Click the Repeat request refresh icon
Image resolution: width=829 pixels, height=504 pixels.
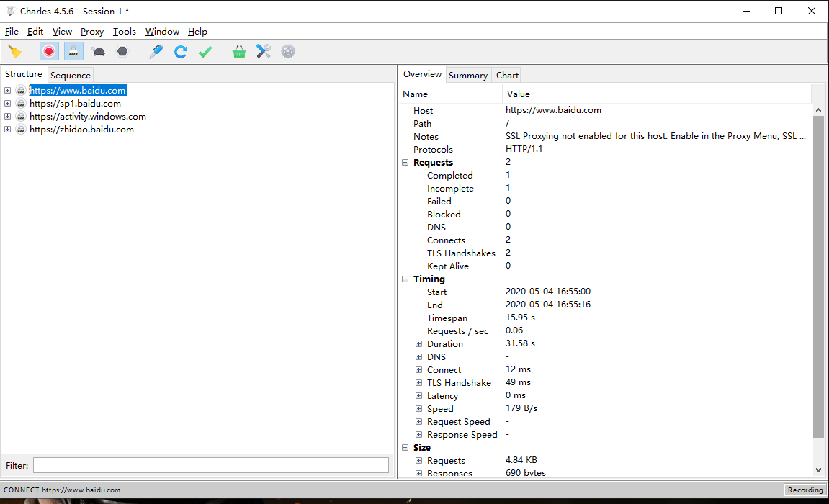(181, 51)
